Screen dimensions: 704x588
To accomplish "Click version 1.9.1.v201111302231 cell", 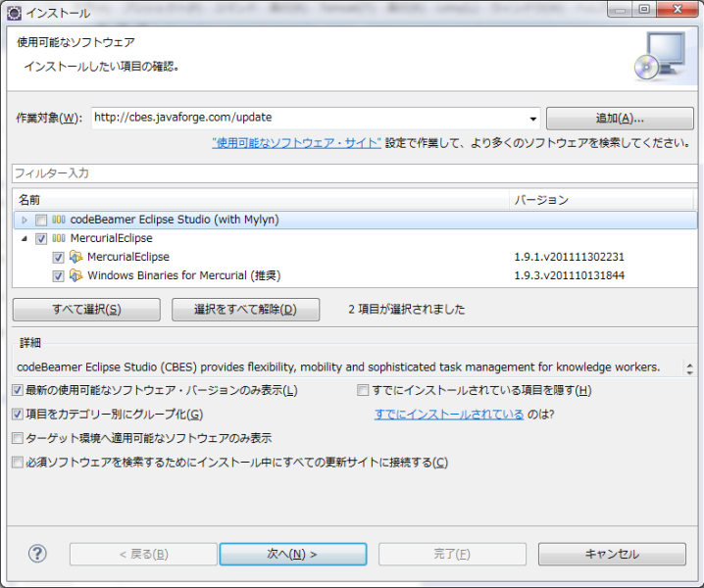I will click(570, 257).
